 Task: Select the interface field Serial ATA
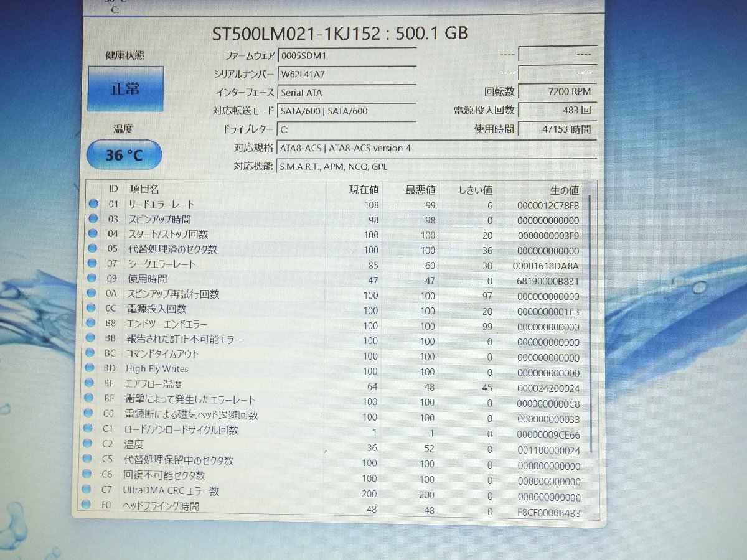[346, 93]
